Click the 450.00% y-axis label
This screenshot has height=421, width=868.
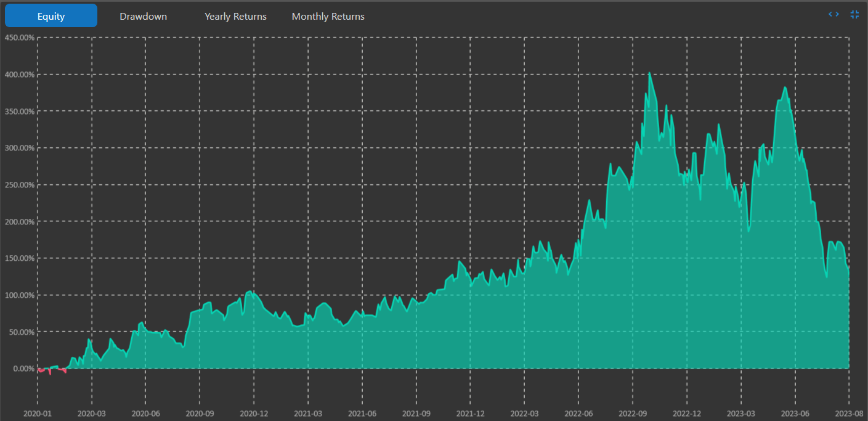tap(20, 38)
